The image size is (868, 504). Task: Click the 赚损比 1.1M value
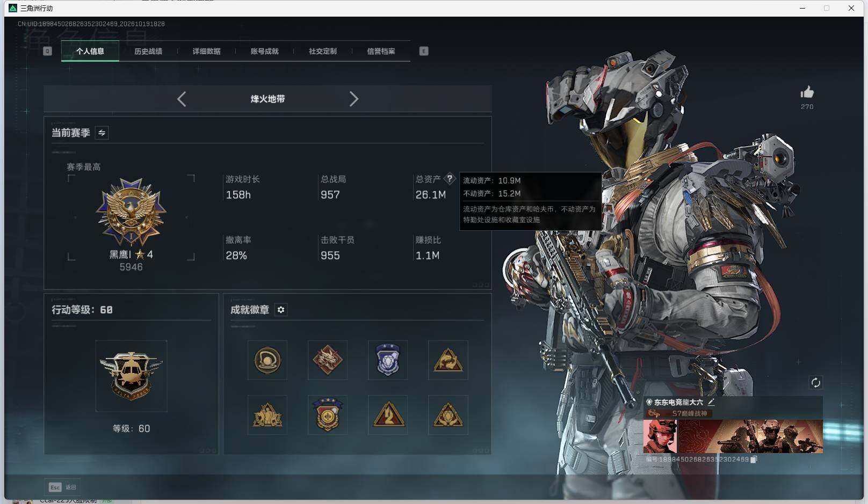point(428,255)
